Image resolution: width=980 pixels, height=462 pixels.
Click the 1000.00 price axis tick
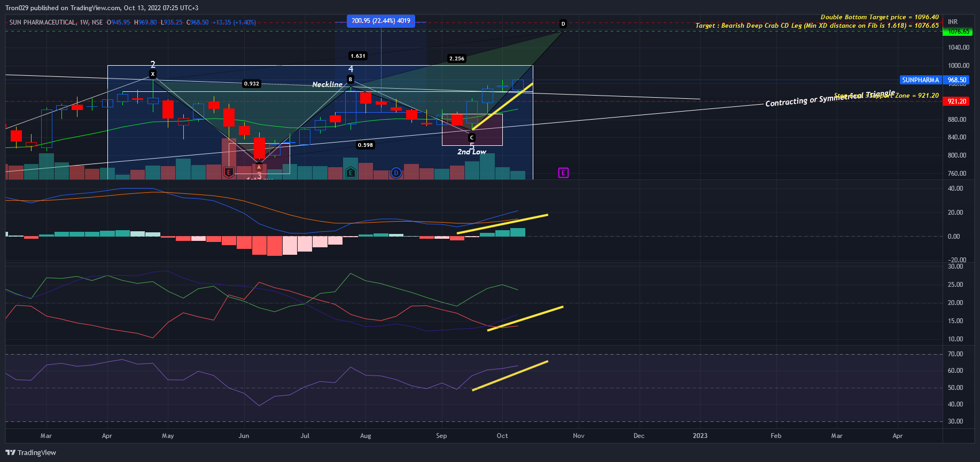pyautogui.click(x=958, y=66)
